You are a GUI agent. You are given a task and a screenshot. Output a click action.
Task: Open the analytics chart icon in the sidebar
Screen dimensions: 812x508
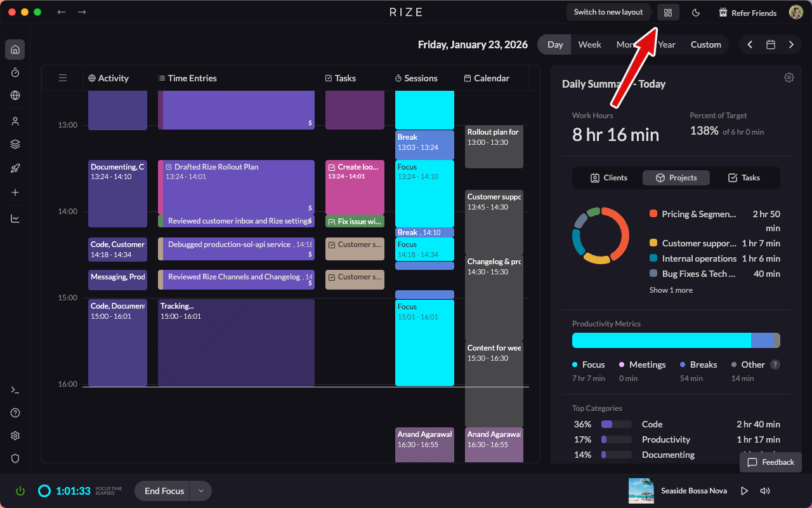(15, 218)
